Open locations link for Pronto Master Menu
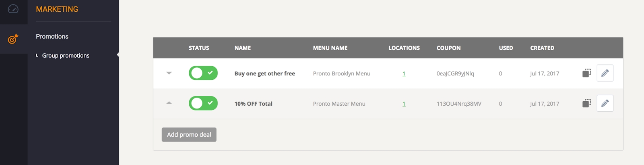 click(x=404, y=104)
